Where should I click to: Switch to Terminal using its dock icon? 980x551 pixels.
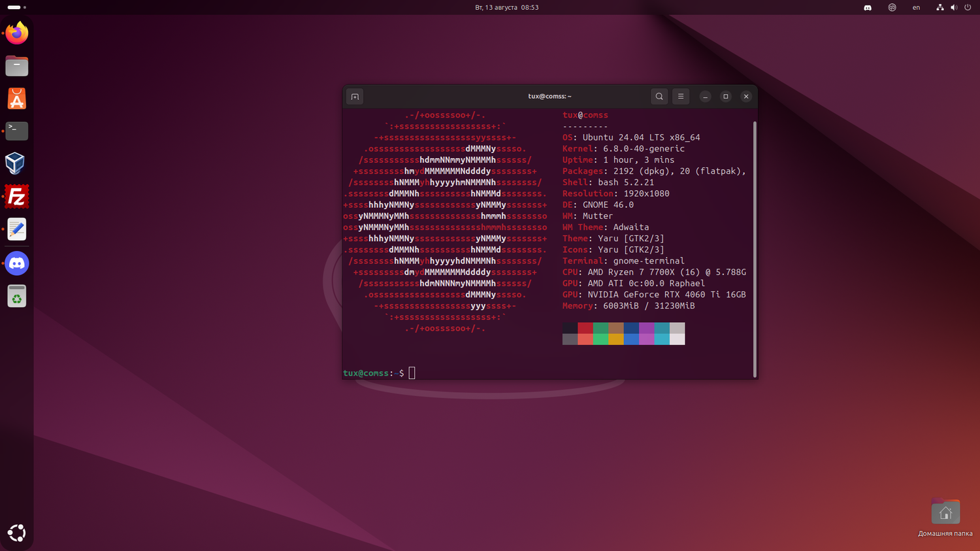point(17,131)
